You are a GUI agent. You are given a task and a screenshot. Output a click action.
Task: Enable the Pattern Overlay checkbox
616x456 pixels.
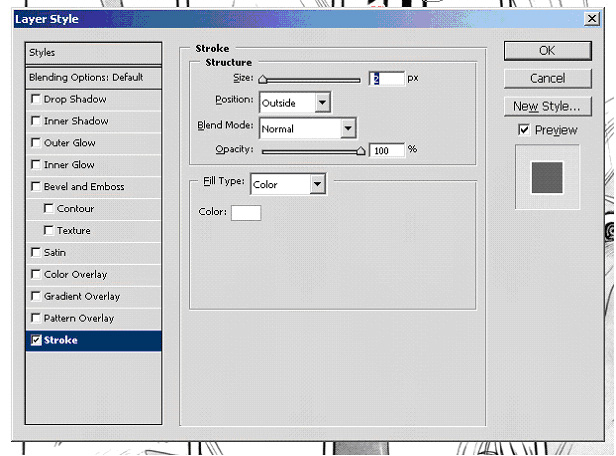(36, 318)
